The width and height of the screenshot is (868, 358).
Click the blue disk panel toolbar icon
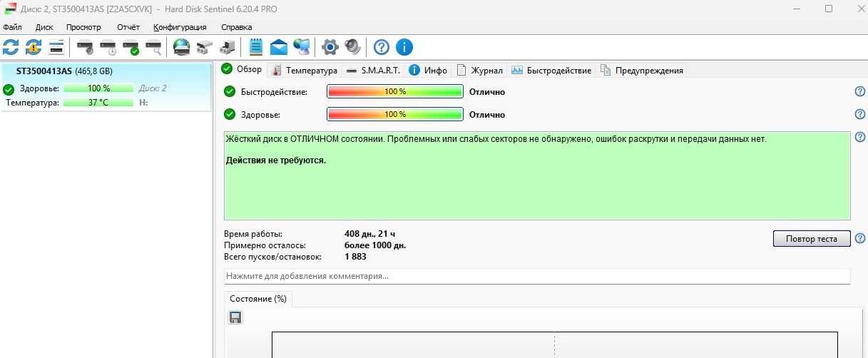tap(56, 47)
